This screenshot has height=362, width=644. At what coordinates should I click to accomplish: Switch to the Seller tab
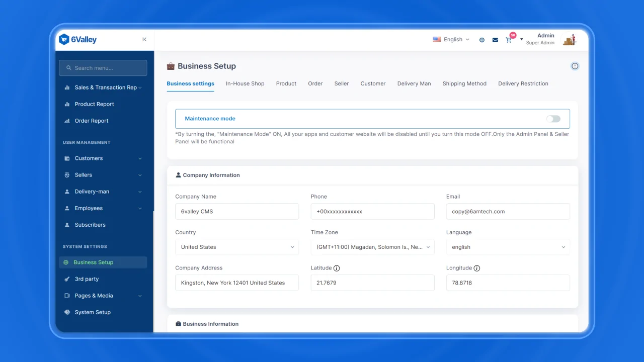coord(342,83)
